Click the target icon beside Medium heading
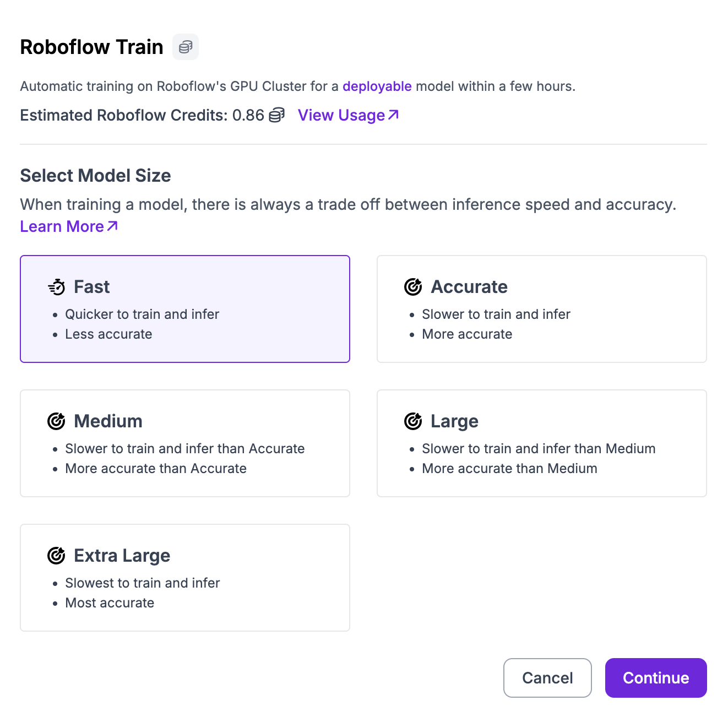Image resolution: width=728 pixels, height=706 pixels. click(56, 421)
